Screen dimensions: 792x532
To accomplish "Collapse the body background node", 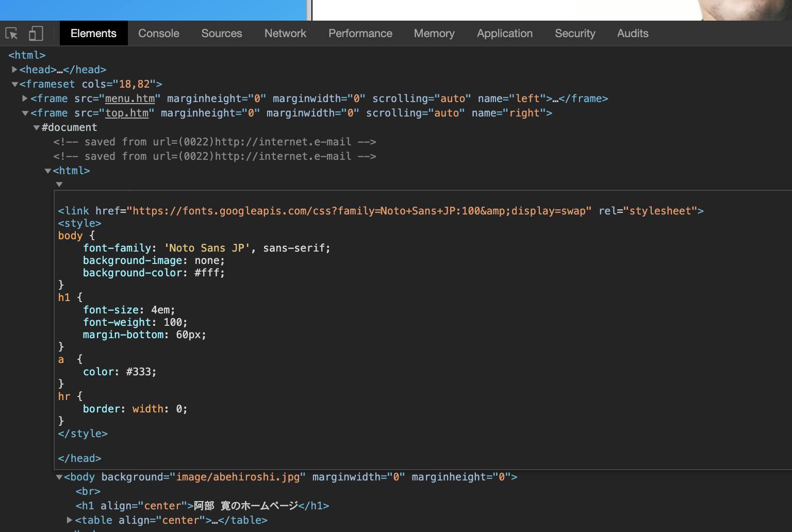I will [59, 477].
